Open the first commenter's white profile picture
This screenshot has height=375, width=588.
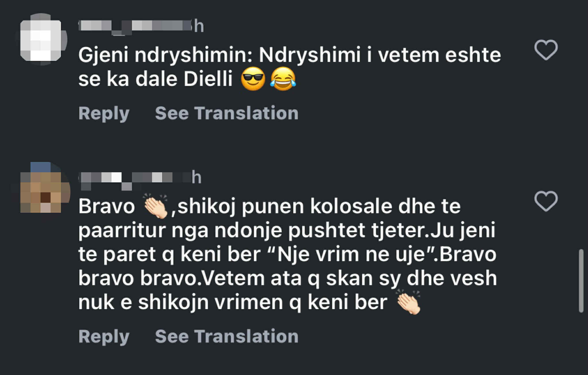(x=41, y=39)
